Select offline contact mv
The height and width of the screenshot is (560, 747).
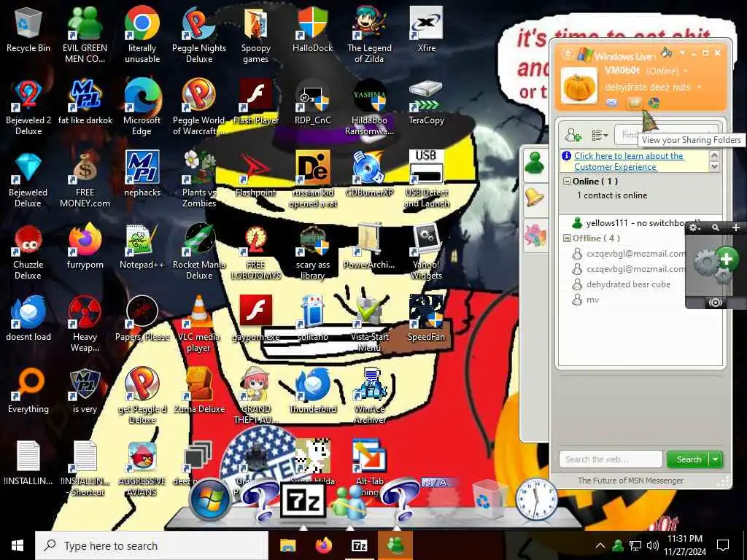[x=586, y=300]
